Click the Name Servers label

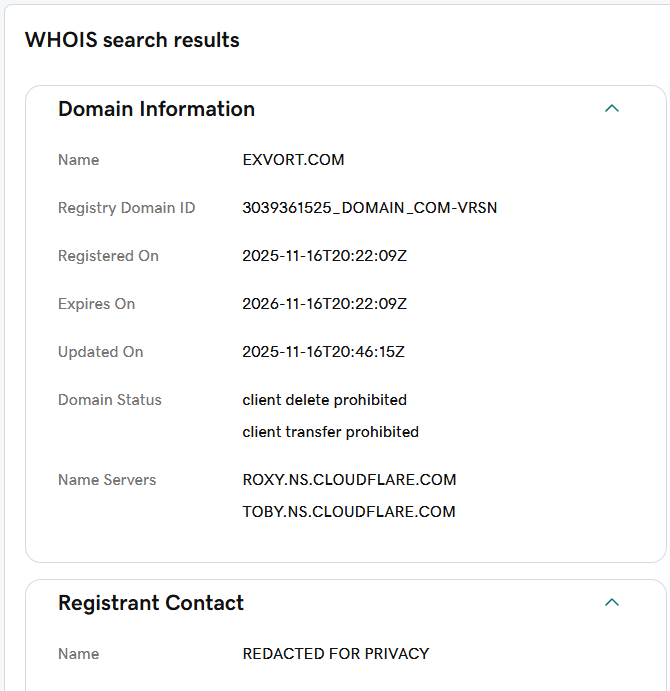pyautogui.click(x=107, y=480)
